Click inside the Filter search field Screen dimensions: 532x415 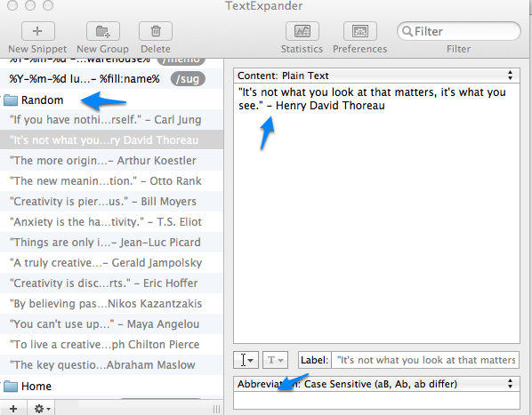(x=459, y=31)
